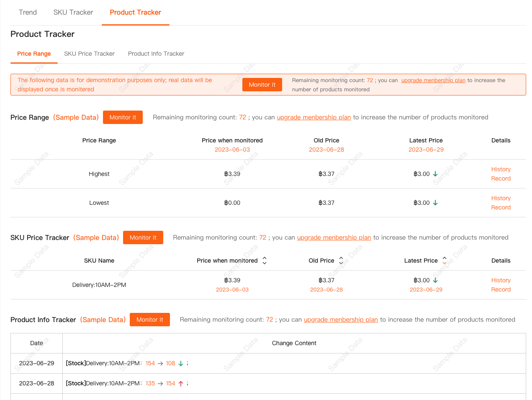Switch to Product Info Tracker sub-tab
Viewport: 532px width, 400px height.
point(156,54)
